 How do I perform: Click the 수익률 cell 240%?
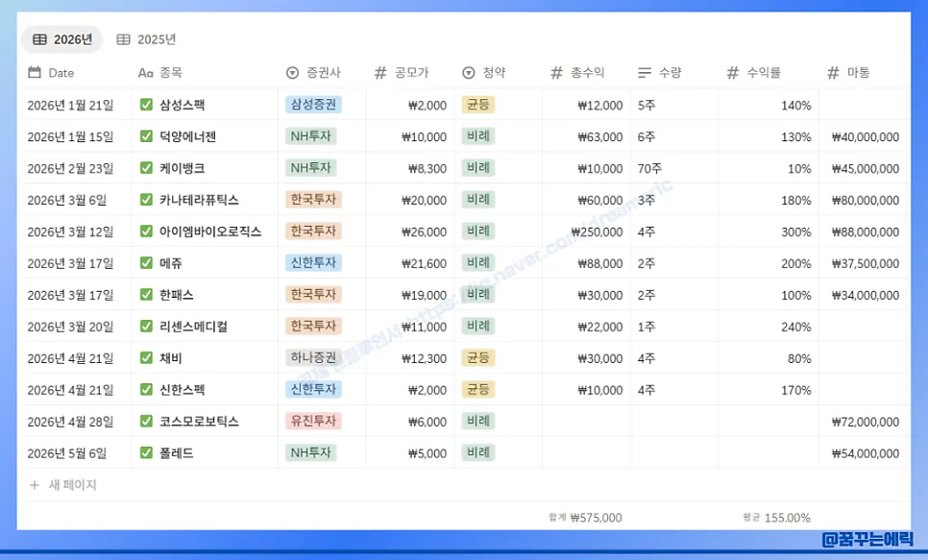(796, 327)
